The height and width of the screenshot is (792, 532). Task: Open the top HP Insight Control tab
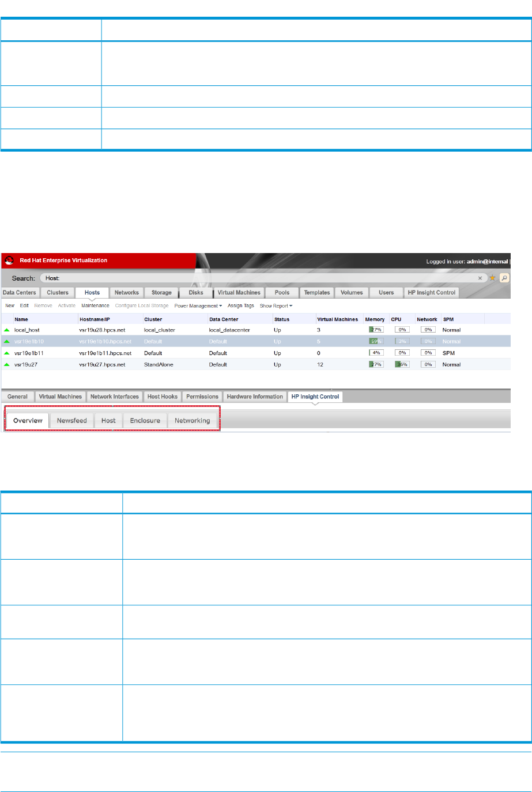coord(432,293)
